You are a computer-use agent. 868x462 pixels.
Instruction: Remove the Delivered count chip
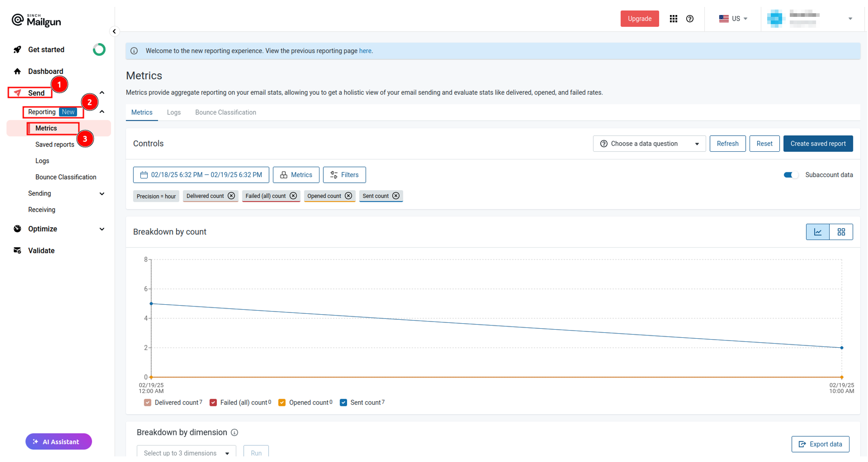[231, 196]
